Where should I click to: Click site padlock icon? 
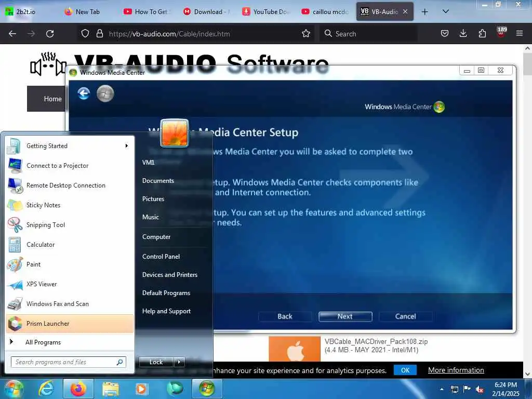click(x=99, y=33)
